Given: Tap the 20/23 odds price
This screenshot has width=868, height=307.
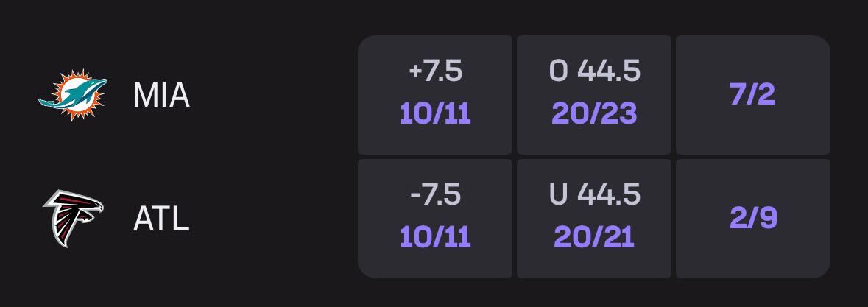Looking at the screenshot, I should point(594,114).
